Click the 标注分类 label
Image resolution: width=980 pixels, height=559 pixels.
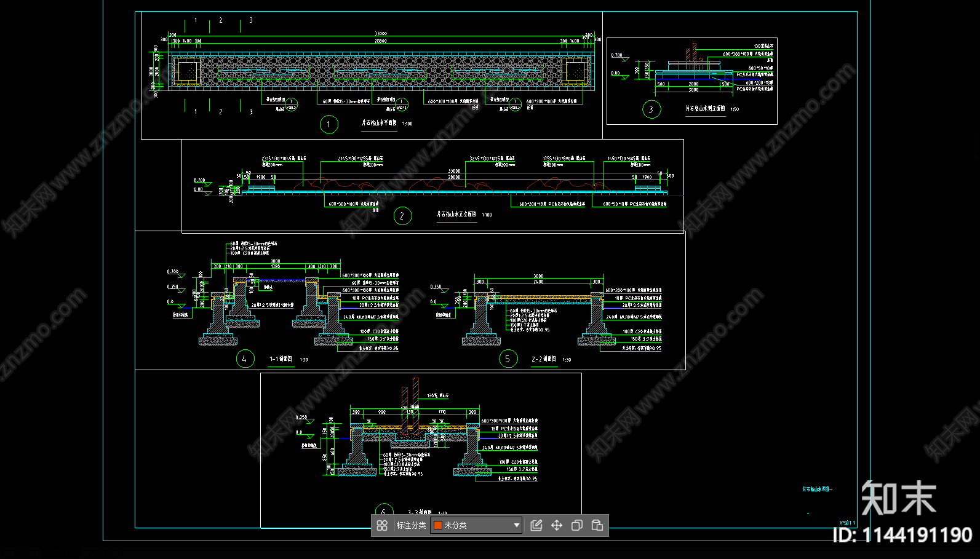[411, 525]
